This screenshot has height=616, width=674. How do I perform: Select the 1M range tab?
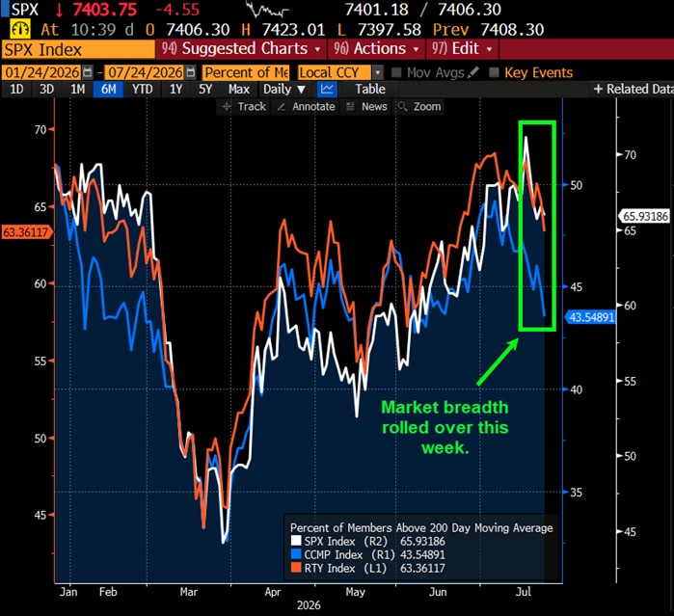pyautogui.click(x=77, y=89)
